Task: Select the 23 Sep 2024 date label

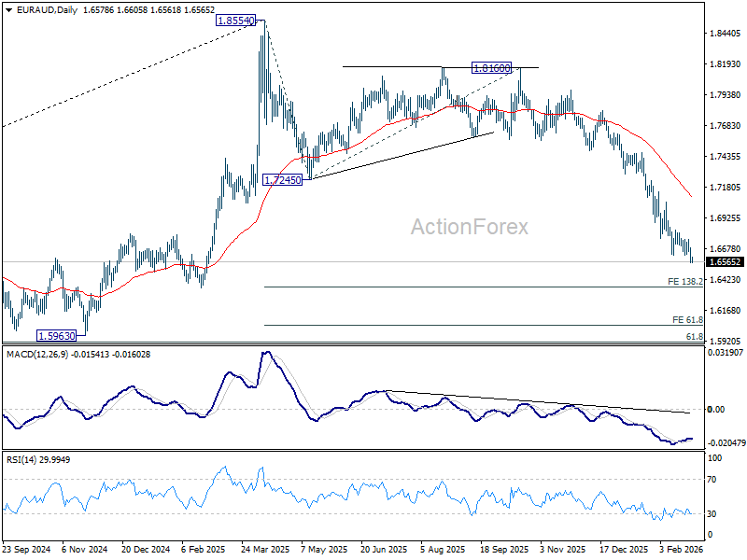Action: pyautogui.click(x=27, y=550)
